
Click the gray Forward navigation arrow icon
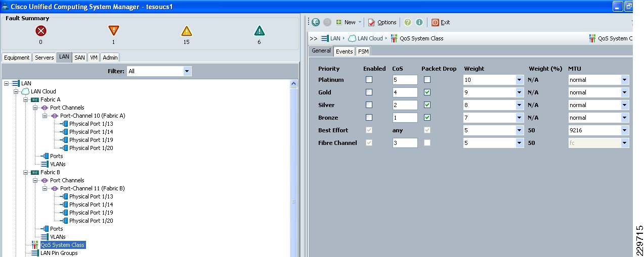(x=327, y=22)
